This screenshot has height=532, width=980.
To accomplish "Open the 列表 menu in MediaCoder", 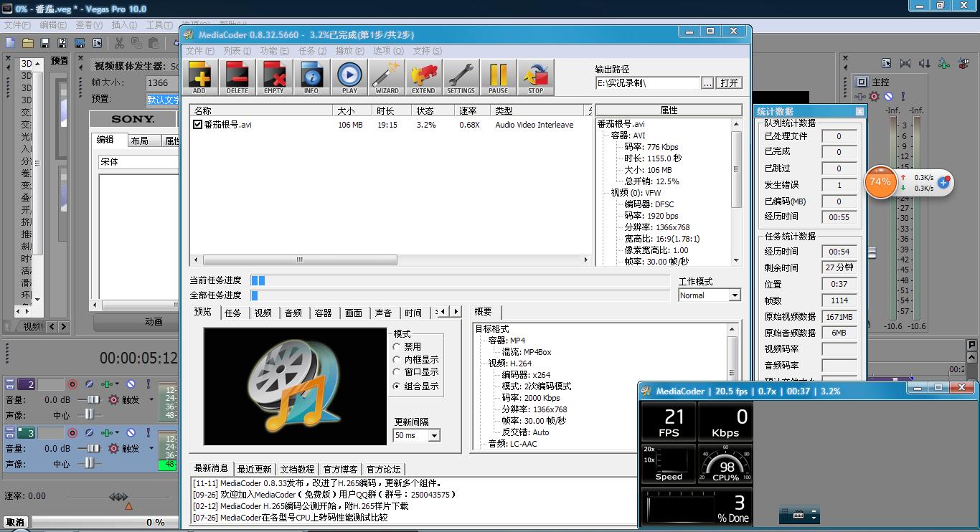I will point(237,51).
